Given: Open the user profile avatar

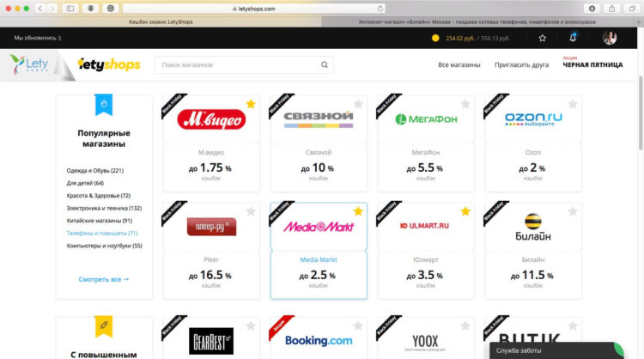Looking at the screenshot, I should point(610,38).
